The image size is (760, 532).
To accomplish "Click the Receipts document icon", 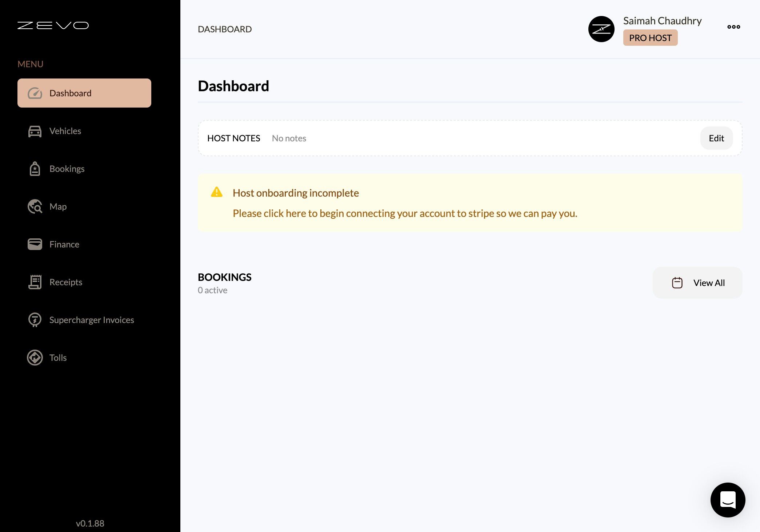I will click(x=35, y=282).
